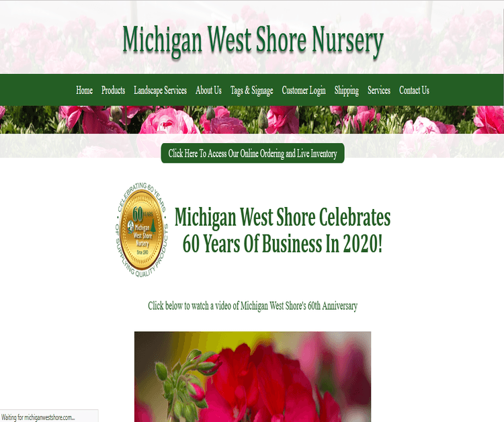Go to the Shipping page

[x=347, y=91]
